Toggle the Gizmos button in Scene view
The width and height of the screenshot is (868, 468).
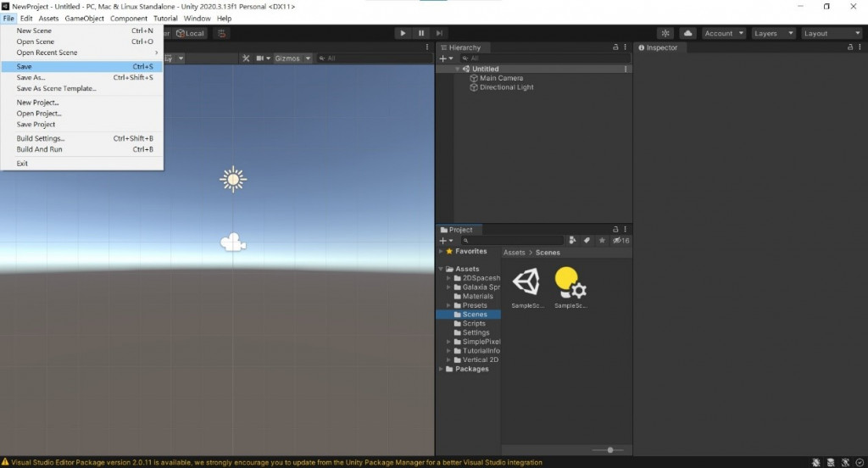point(287,58)
